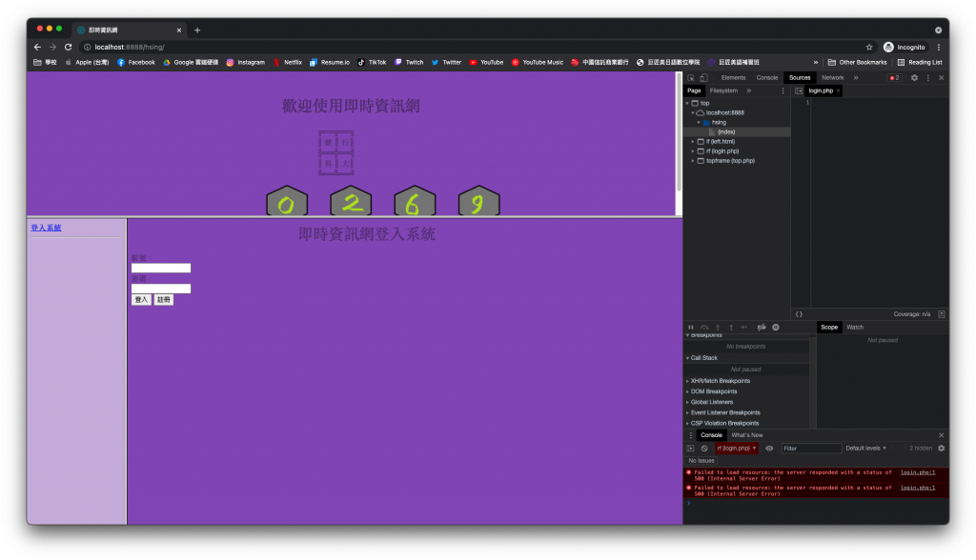Click the 登入系統 link in left frame
Image resolution: width=976 pixels, height=560 pixels.
pyautogui.click(x=46, y=229)
